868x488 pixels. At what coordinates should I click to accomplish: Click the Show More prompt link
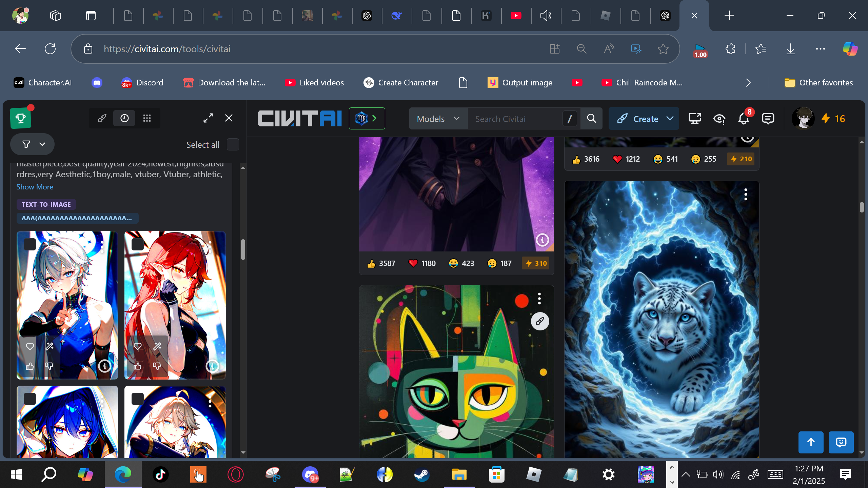(x=35, y=187)
